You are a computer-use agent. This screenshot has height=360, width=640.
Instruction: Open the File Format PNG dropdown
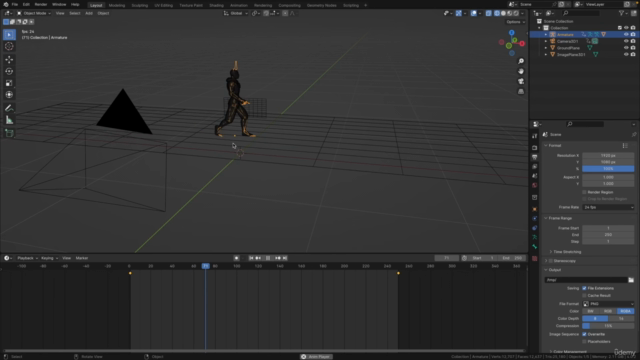click(608, 304)
